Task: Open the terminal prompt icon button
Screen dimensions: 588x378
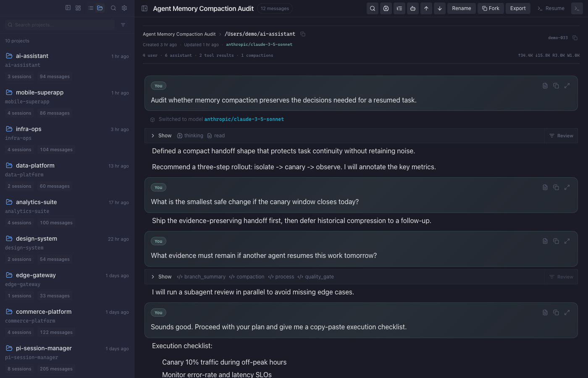Action: (577, 8)
